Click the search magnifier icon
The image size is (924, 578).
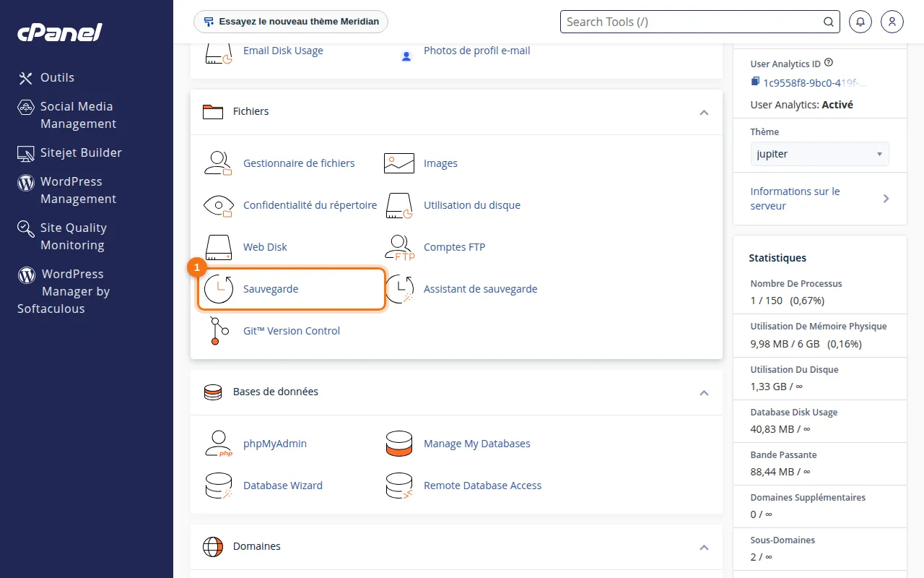829,22
